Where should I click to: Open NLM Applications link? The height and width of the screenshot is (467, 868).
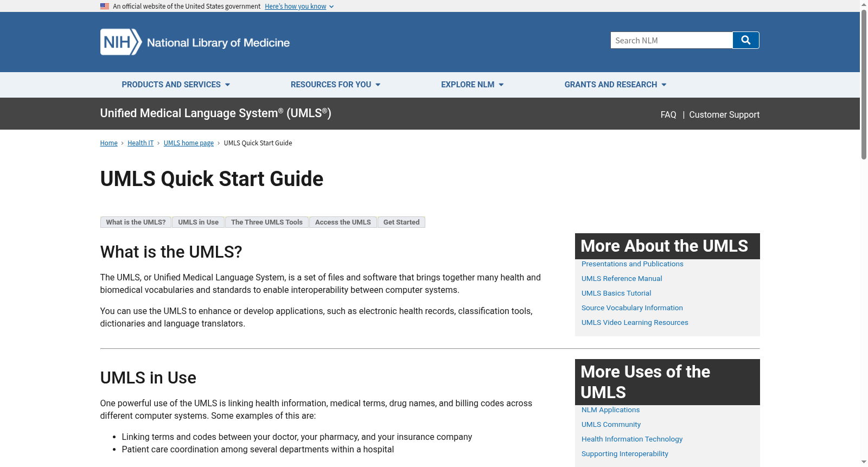click(610, 410)
